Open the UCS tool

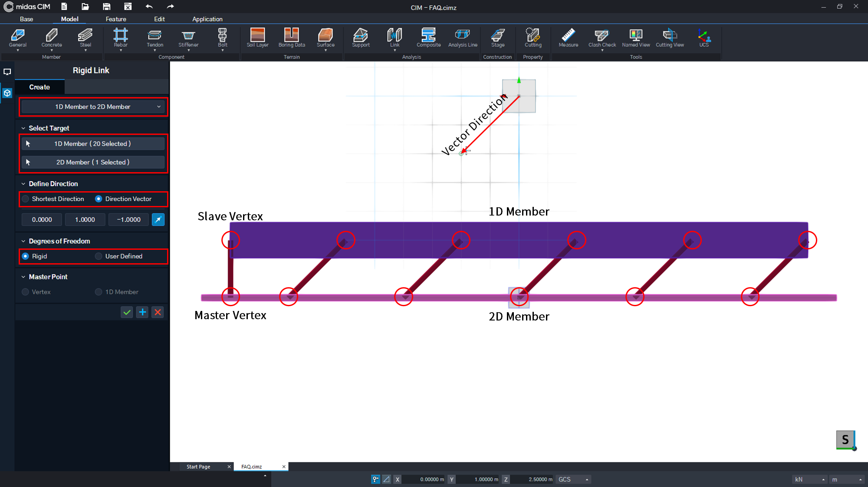[704, 39]
